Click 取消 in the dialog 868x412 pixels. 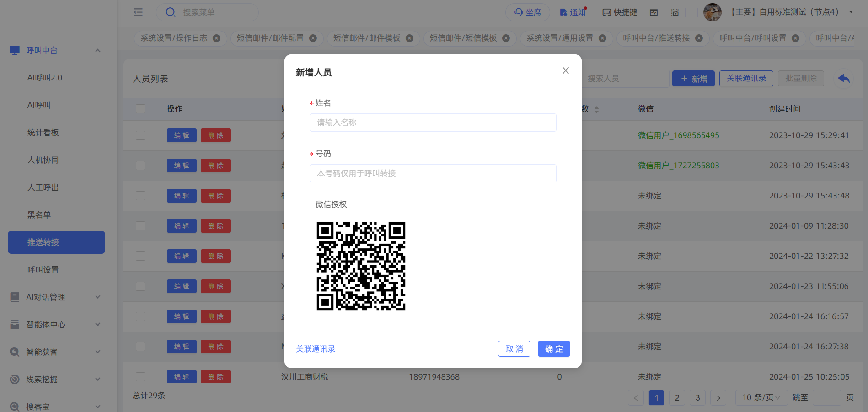click(x=514, y=349)
